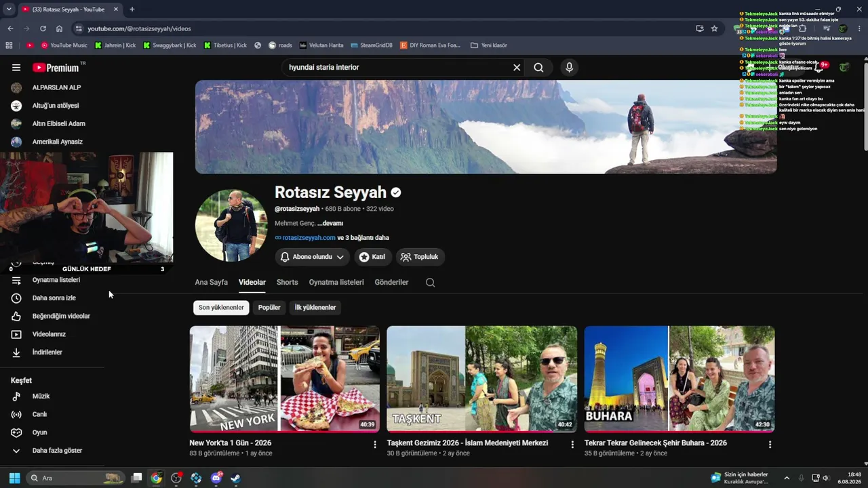The image size is (868, 488).
Task: Bookmark this page with star icon
Action: click(714, 28)
